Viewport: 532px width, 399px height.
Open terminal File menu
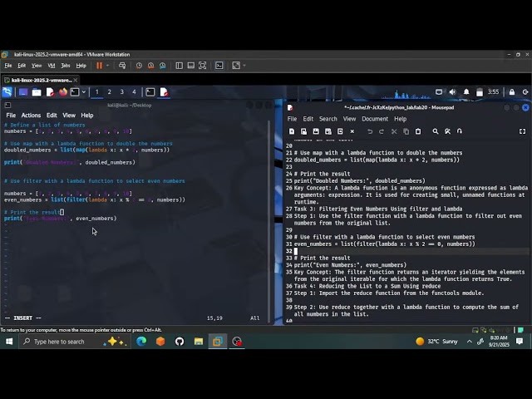coord(11,116)
